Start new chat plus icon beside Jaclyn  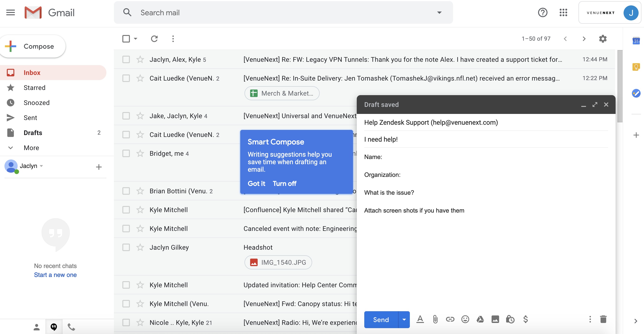99,167
